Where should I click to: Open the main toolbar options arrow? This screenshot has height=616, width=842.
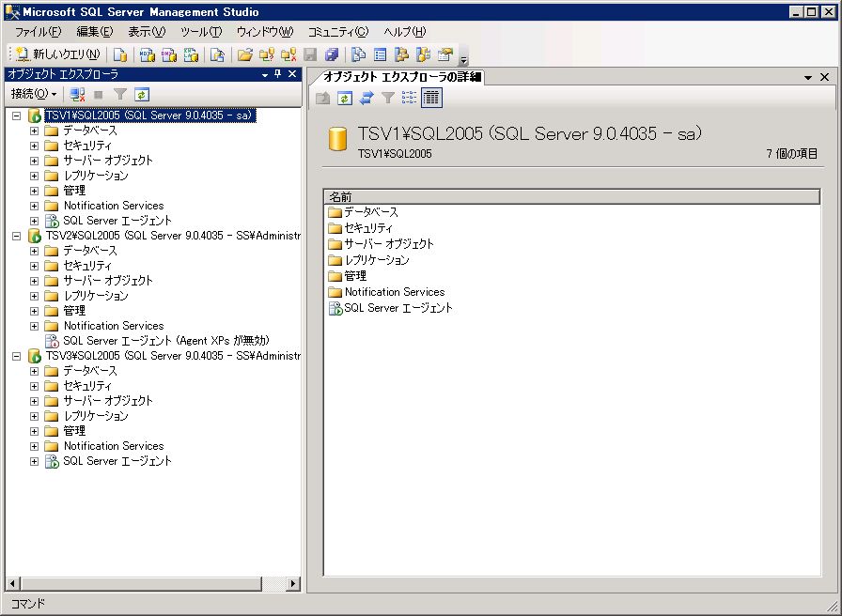464,59
